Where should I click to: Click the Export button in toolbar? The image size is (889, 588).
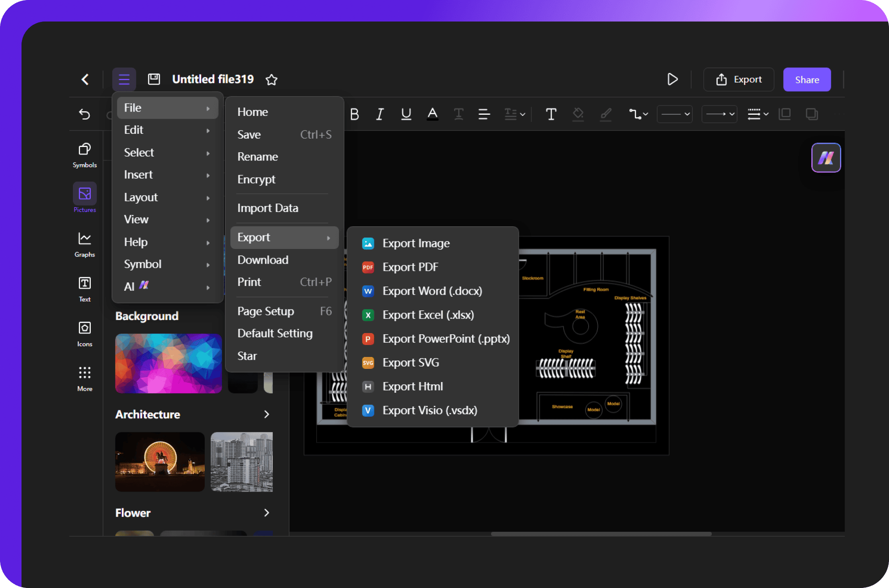pyautogui.click(x=739, y=79)
